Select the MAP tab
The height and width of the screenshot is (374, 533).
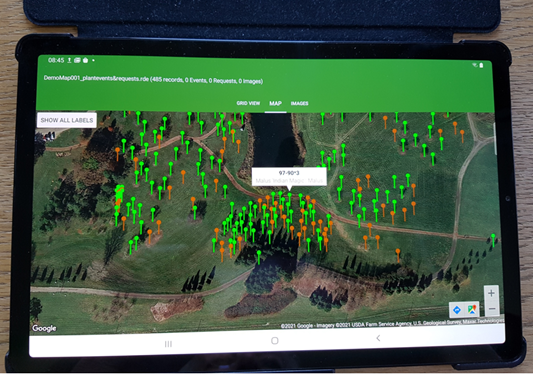(x=275, y=103)
